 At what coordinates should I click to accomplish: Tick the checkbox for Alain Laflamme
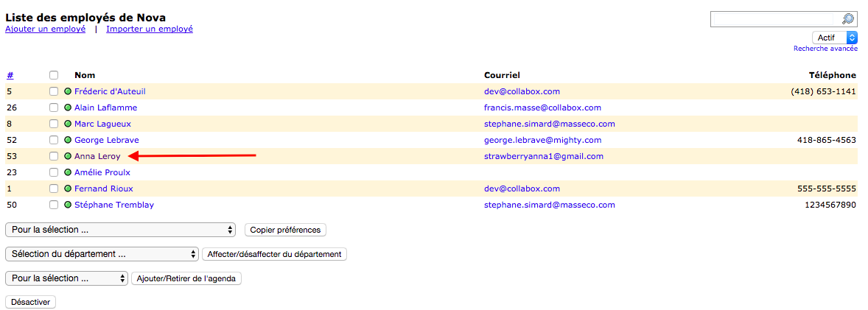pyautogui.click(x=54, y=108)
